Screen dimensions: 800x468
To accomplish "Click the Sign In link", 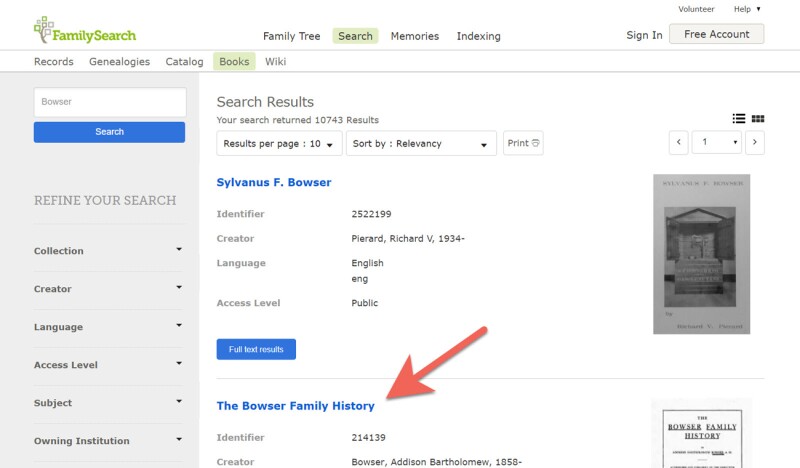I will click(x=644, y=35).
